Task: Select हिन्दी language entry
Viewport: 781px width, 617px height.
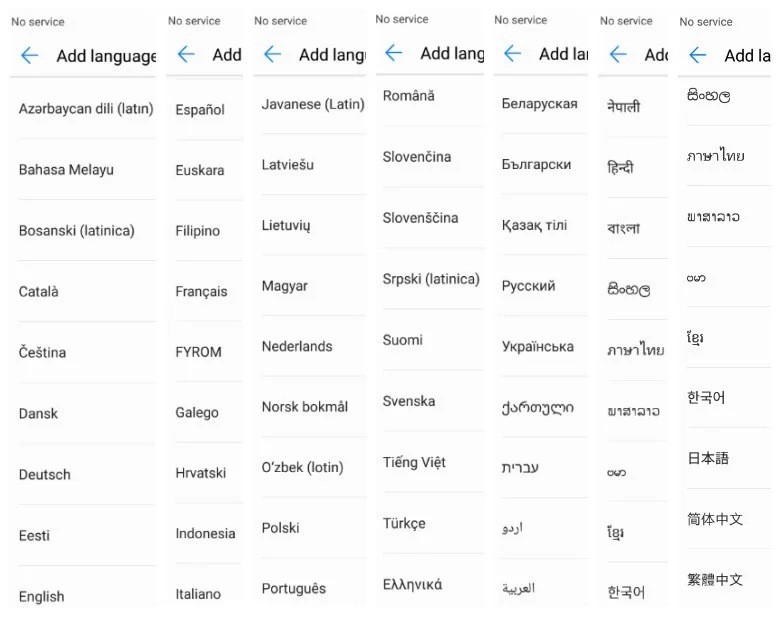Action: point(620,167)
